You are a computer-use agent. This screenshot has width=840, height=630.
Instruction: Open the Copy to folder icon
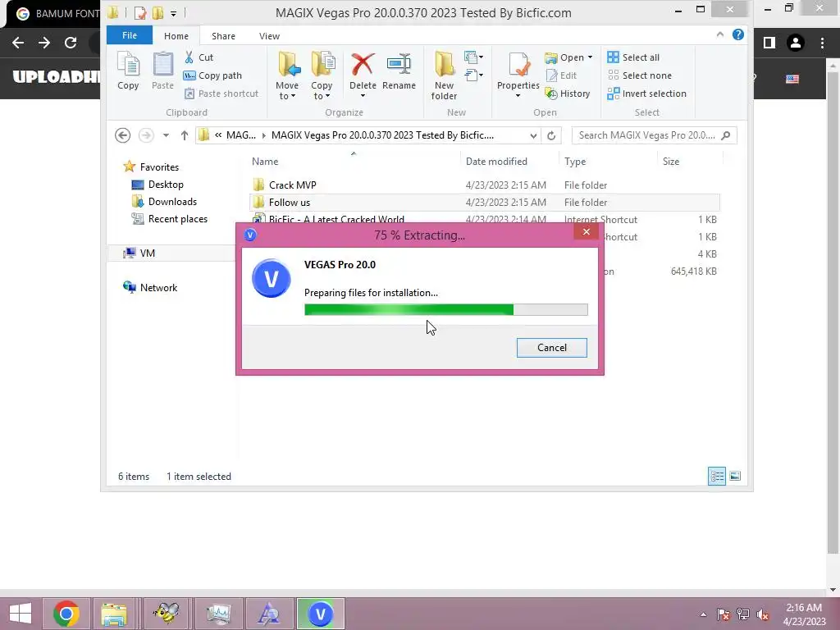[x=322, y=66]
